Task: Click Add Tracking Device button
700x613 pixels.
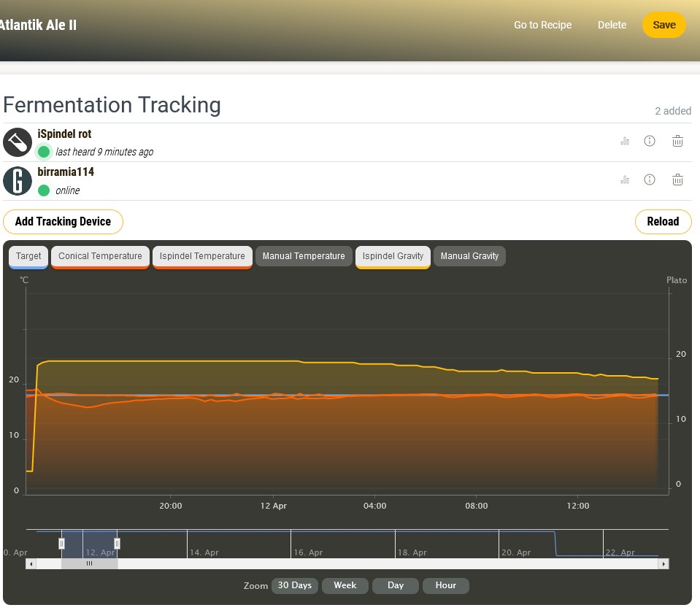Action: [x=63, y=222]
